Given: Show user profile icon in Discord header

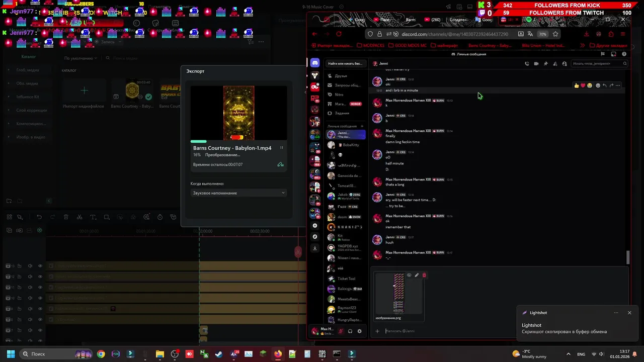Looking at the screenshot, I should click(565, 64).
